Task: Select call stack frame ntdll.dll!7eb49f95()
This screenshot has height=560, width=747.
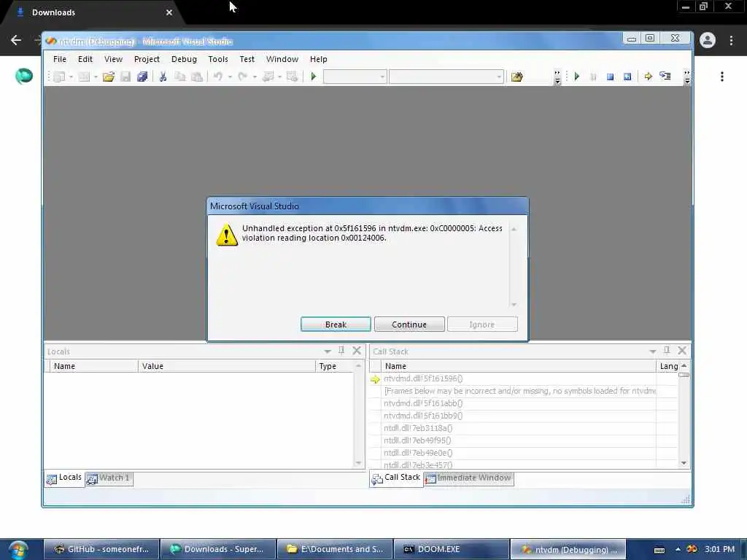Action: [519, 440]
